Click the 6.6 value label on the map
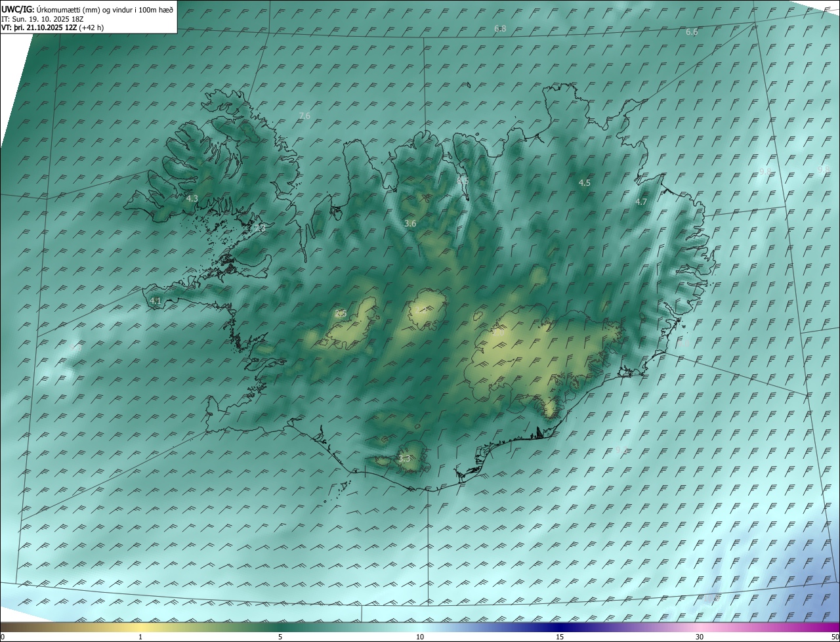This screenshot has width=840, height=642. coord(692,32)
